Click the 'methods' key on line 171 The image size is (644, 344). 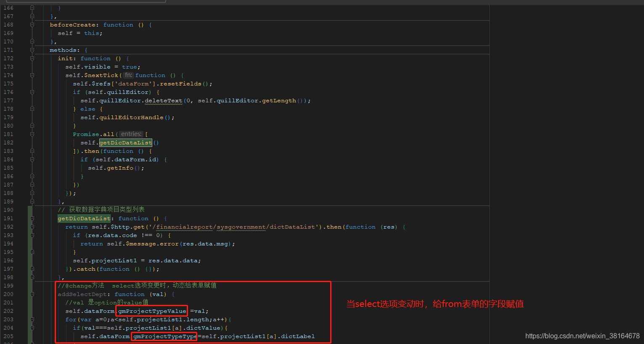[63, 50]
